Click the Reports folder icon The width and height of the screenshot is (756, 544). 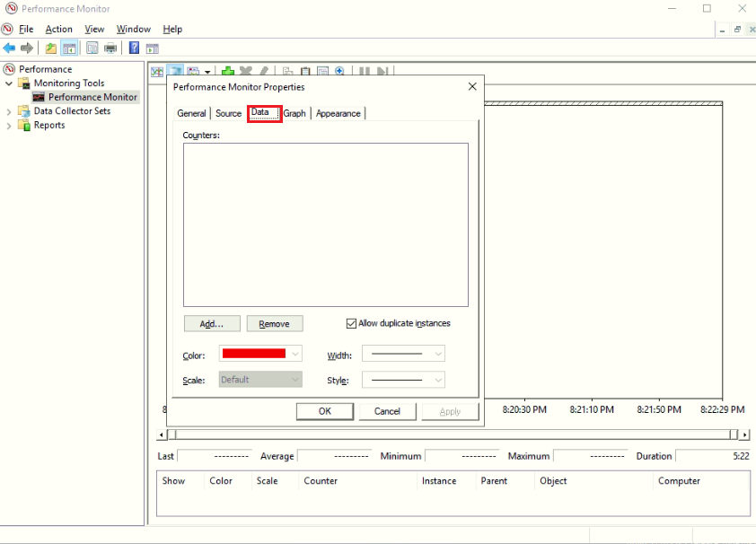click(x=24, y=125)
